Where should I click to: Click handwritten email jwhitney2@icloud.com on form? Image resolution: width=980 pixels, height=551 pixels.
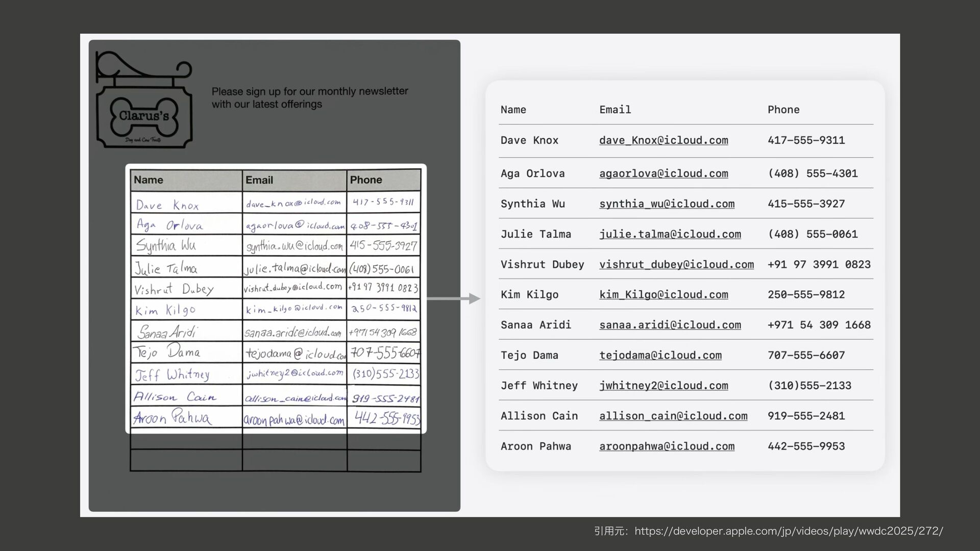pos(295,373)
